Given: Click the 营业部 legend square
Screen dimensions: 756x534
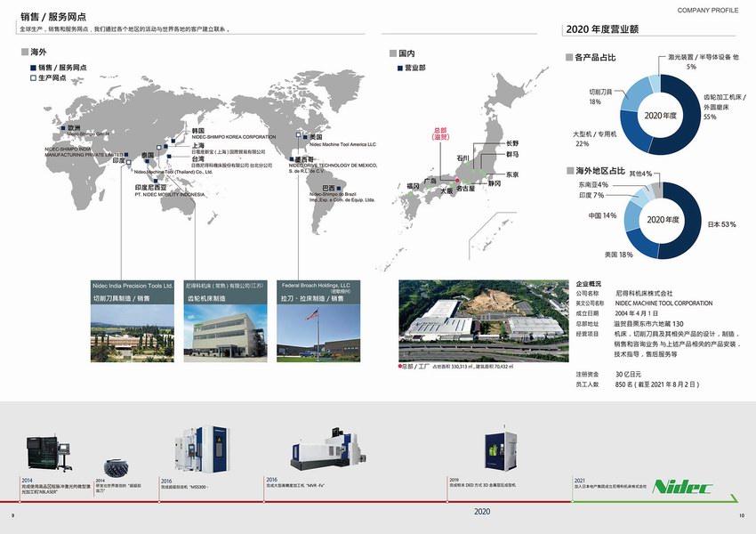Looking at the screenshot, I should [x=400, y=68].
